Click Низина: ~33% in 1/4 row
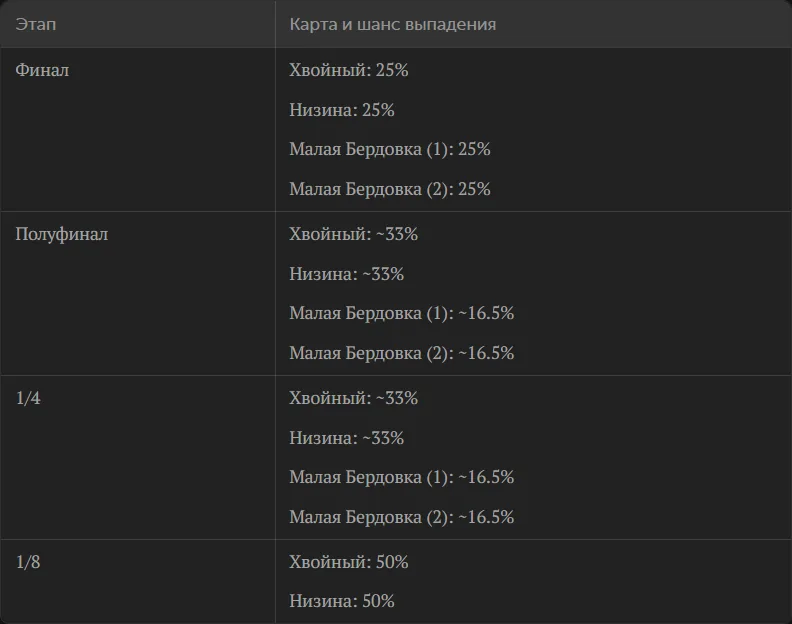 click(x=346, y=438)
